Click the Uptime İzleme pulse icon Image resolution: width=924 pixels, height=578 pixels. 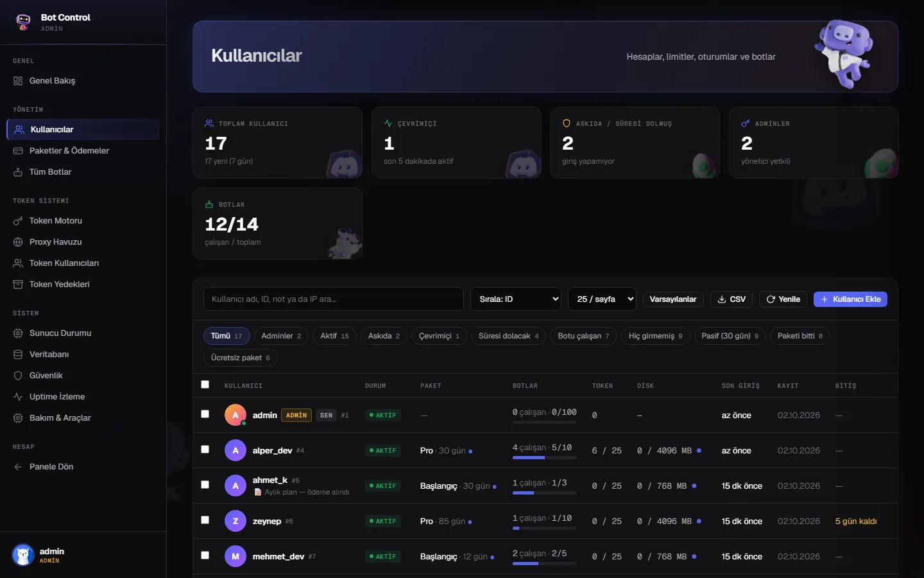(18, 397)
